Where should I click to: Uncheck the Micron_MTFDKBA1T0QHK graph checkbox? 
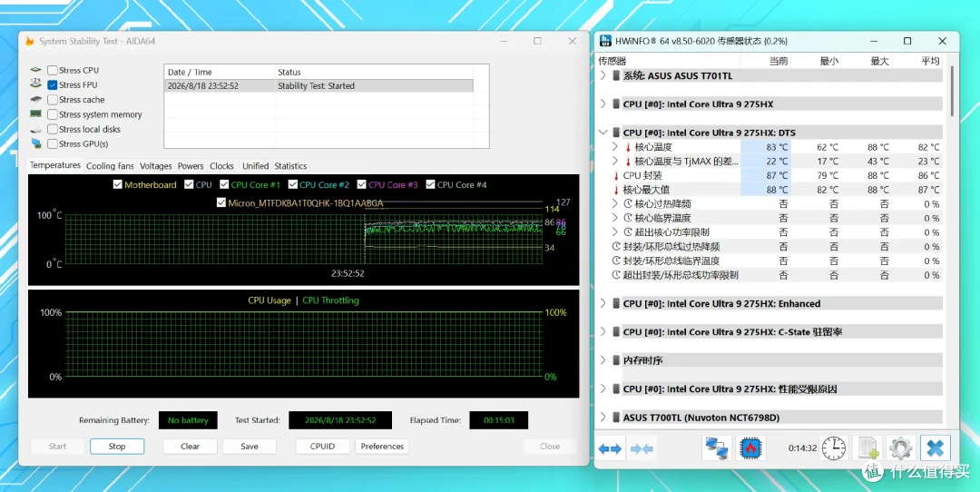(220, 202)
